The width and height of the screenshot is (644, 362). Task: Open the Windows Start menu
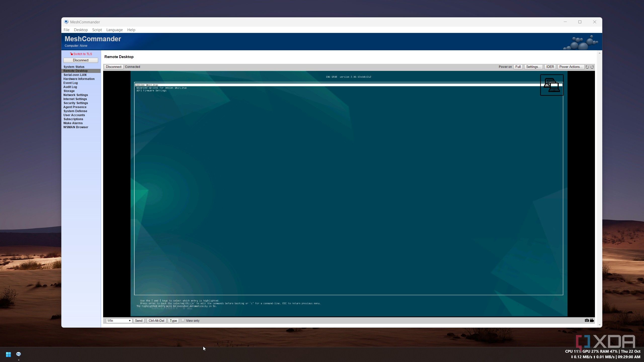pos(8,354)
